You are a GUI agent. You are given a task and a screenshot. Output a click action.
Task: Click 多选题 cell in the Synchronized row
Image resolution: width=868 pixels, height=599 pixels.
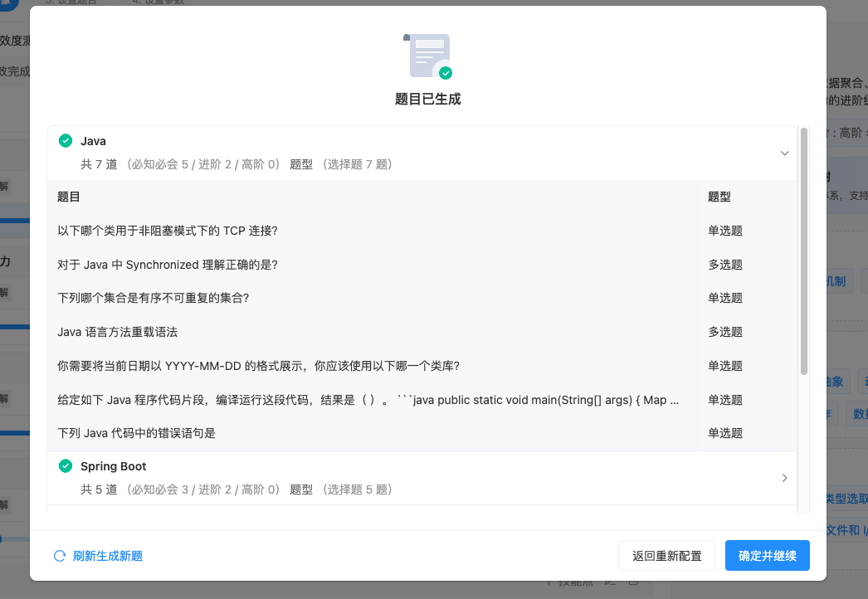(x=725, y=265)
